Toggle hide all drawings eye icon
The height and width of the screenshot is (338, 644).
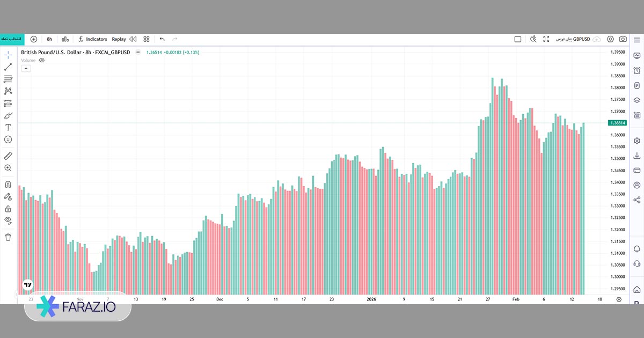(8, 220)
